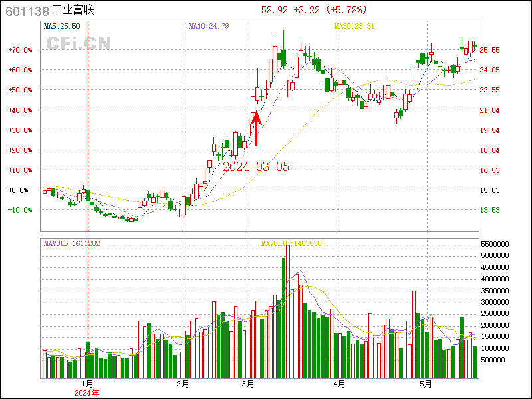
Task: Click the MAVOL5:1611282 volume label
Action: pyautogui.click(x=71, y=243)
